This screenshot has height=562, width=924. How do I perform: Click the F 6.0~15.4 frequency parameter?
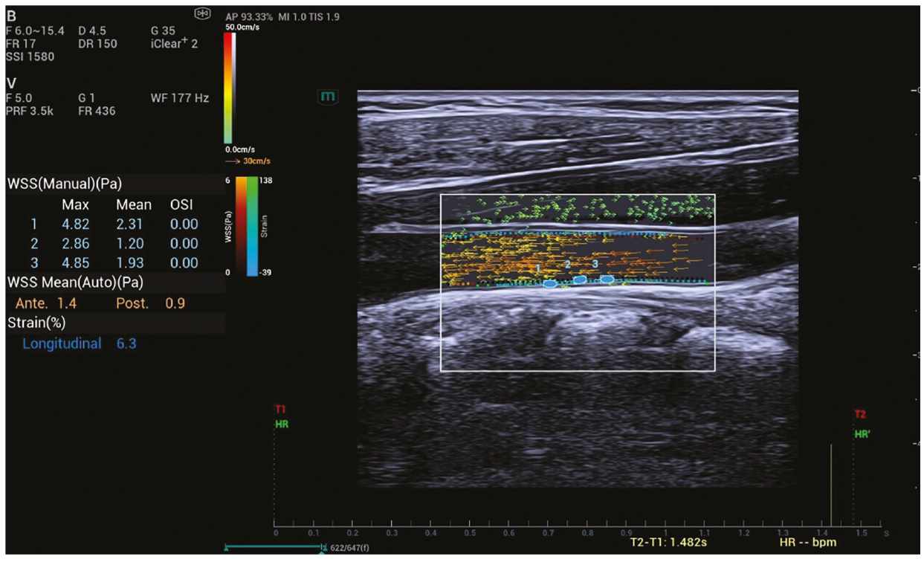(x=35, y=30)
